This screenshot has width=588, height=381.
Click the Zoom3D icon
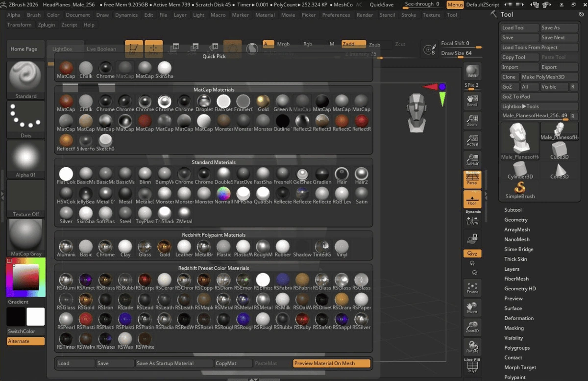[472, 328]
